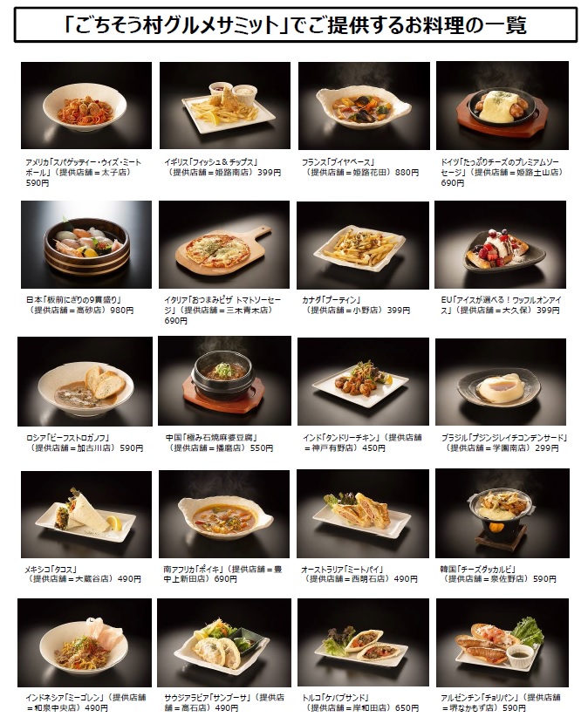The height and width of the screenshot is (717, 588).
Task: Click the kebab sandwich photo
Action: [363, 643]
